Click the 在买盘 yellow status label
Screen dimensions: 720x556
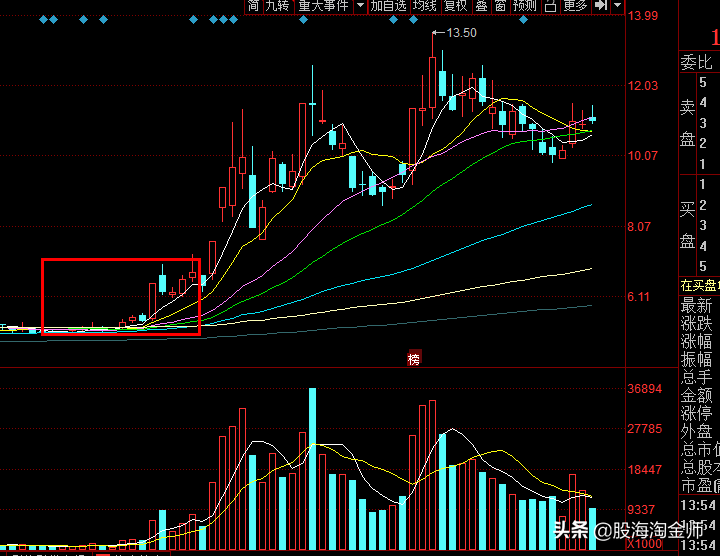(699, 286)
